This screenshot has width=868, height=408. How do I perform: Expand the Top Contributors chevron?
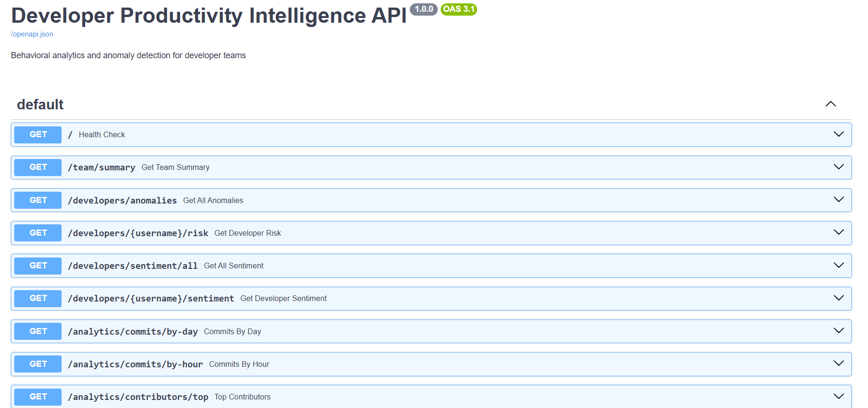coord(839,397)
